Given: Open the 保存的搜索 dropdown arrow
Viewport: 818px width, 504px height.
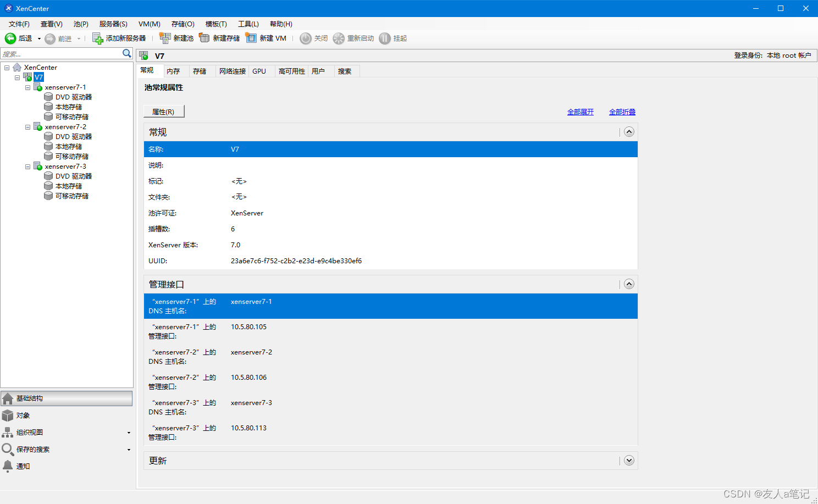Looking at the screenshot, I should 129,450.
